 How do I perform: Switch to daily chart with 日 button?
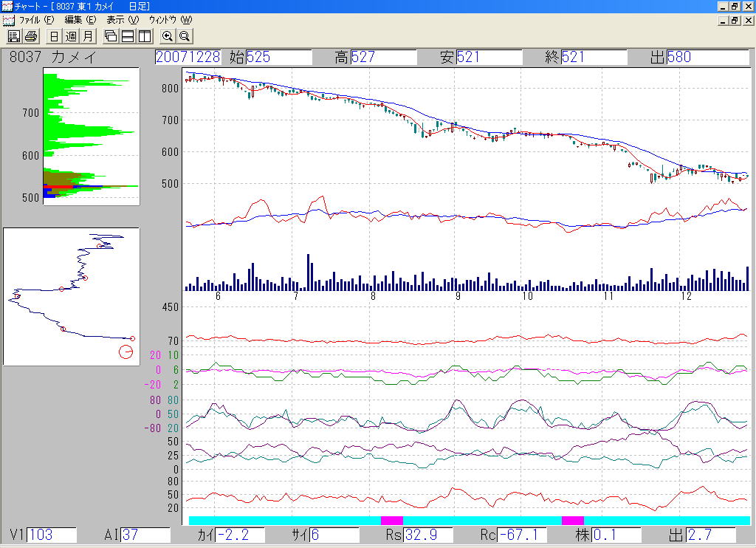coord(54,35)
